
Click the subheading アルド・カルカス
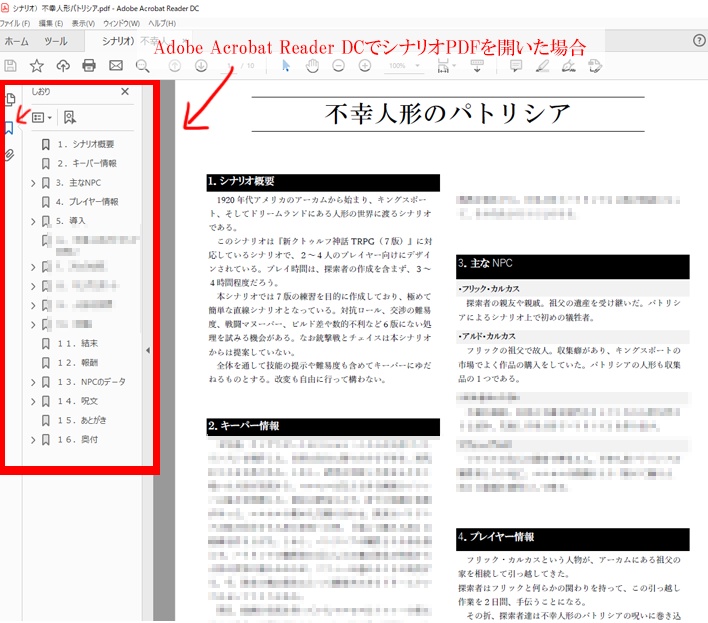point(487,336)
